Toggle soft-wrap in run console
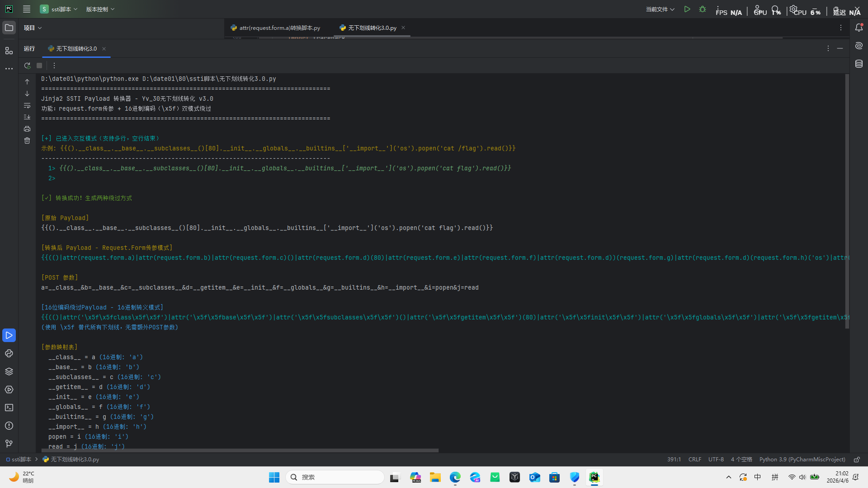The width and height of the screenshot is (868, 488). click(x=27, y=105)
